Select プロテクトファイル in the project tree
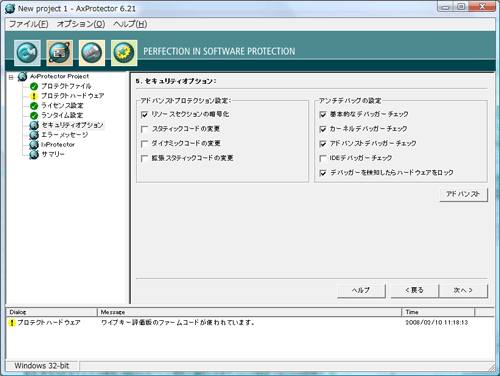Image resolution: width=500 pixels, height=376 pixels. point(66,86)
